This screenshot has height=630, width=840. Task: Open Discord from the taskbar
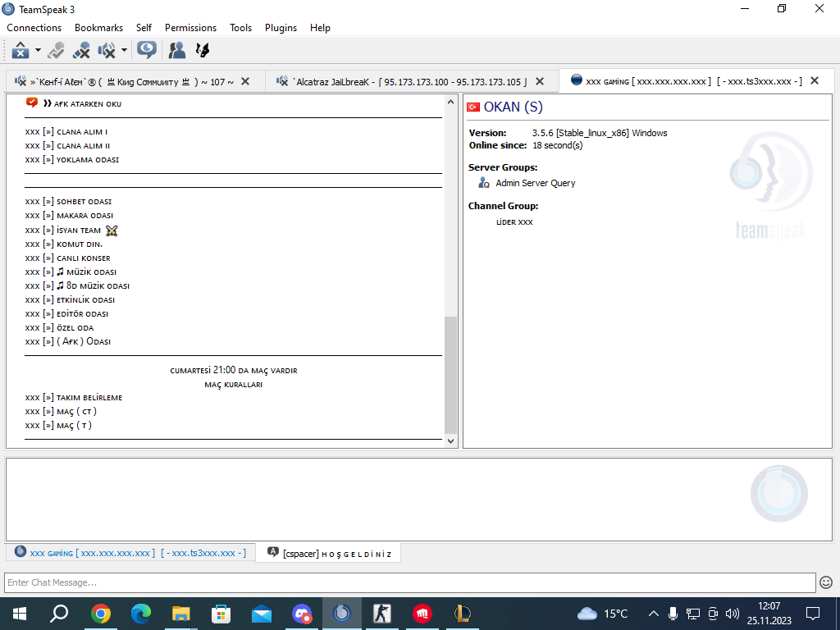[x=302, y=614]
